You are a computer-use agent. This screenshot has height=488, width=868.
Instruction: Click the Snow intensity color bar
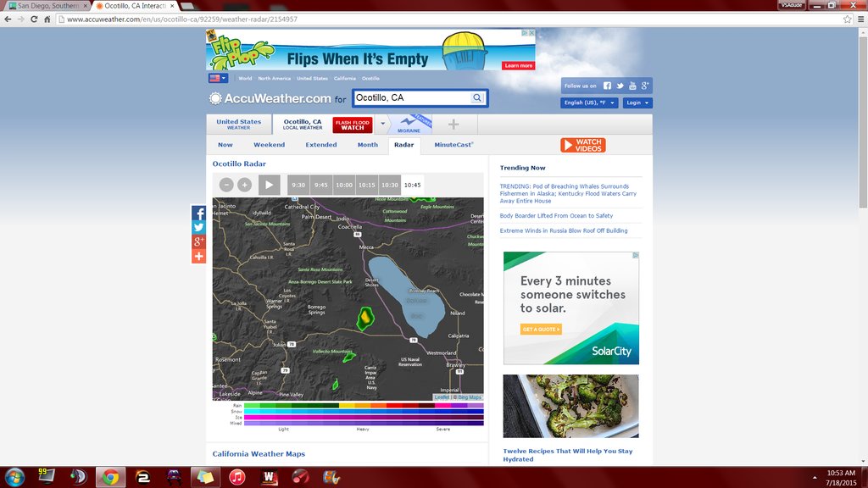(364, 412)
